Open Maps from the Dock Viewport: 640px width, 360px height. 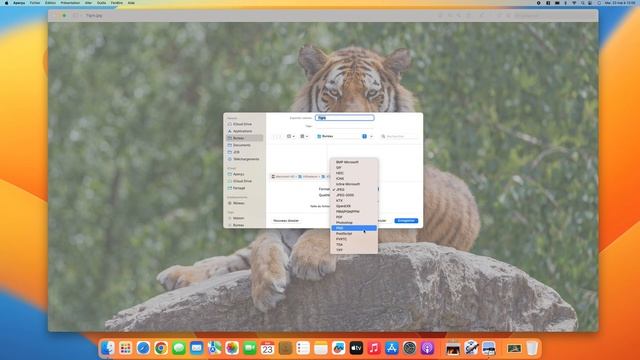tap(214, 348)
